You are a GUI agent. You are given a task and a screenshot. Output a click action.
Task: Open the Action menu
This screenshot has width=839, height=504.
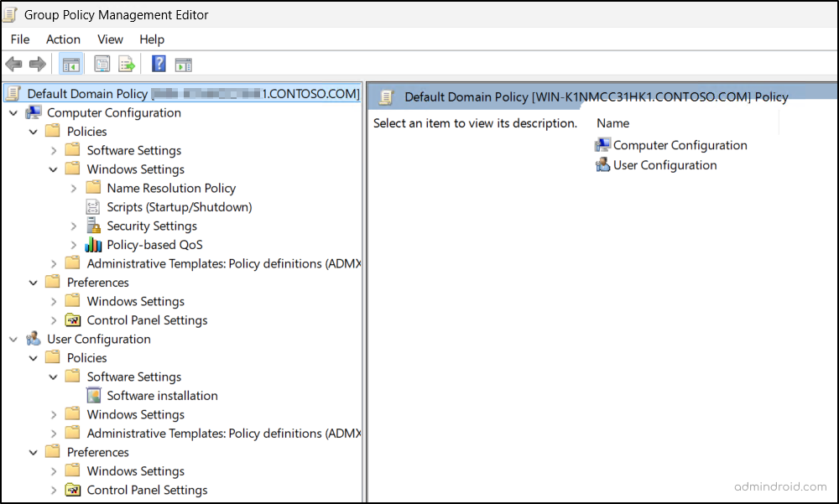tap(63, 39)
